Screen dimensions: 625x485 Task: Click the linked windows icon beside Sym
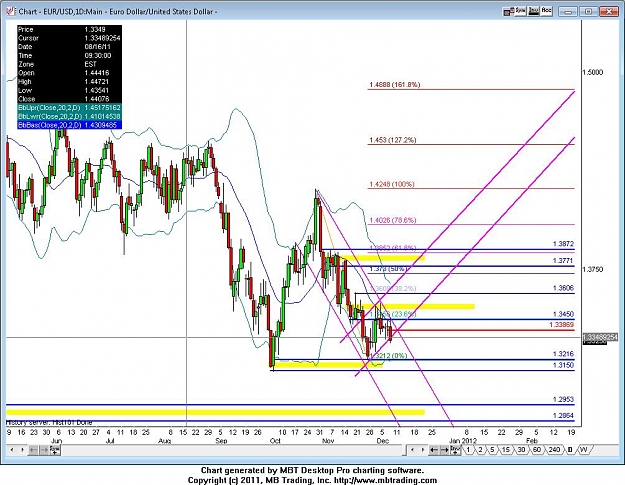pos(508,12)
